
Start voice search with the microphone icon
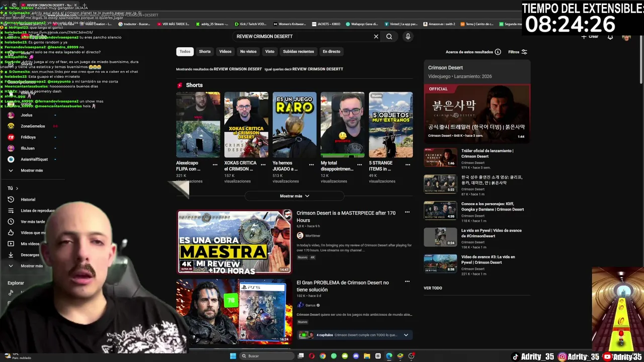pyautogui.click(x=408, y=36)
